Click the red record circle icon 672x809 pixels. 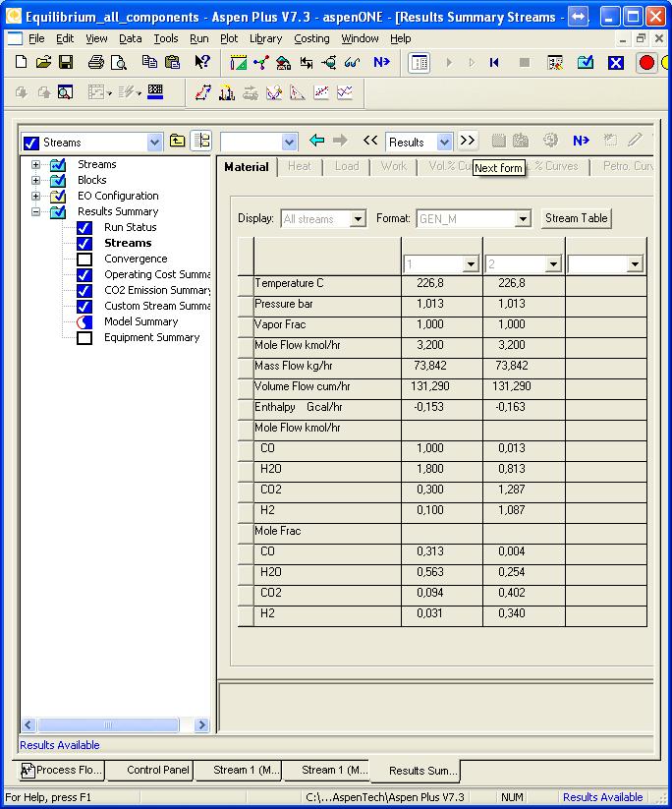point(646,63)
